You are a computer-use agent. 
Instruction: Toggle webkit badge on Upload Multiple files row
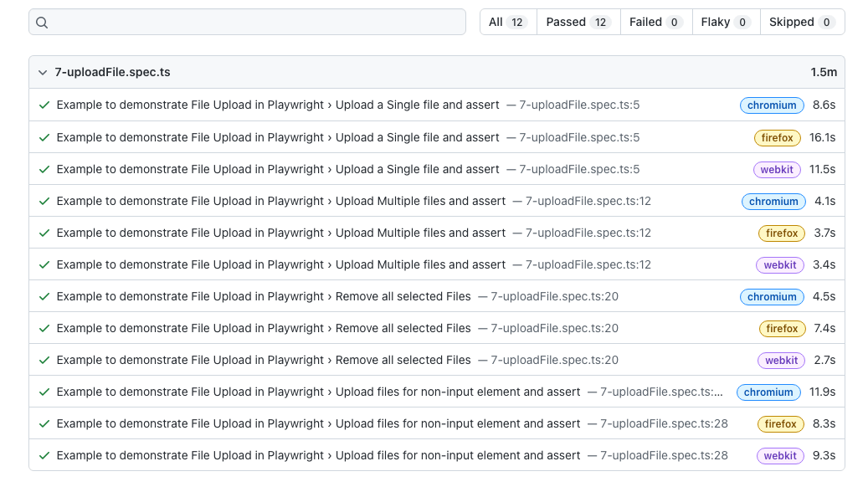click(x=779, y=264)
